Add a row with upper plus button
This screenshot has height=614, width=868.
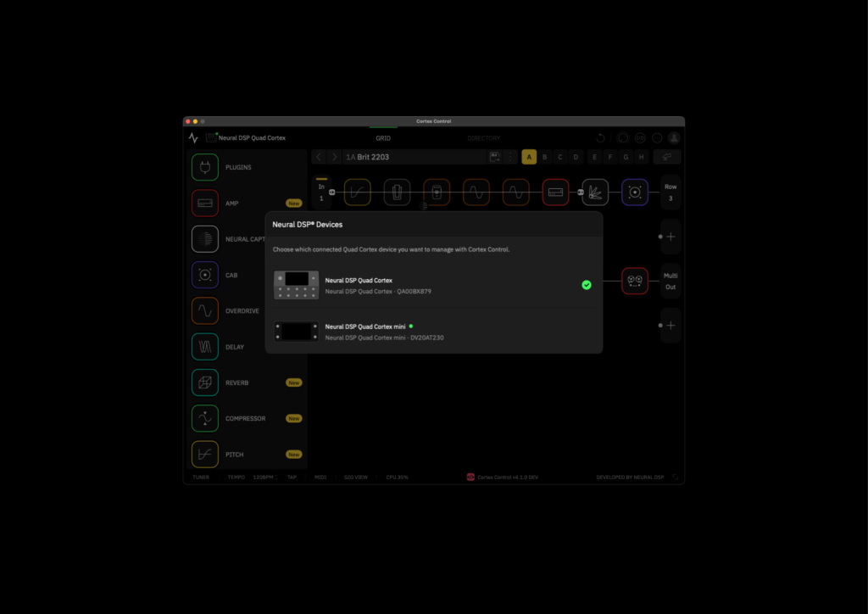coord(670,237)
